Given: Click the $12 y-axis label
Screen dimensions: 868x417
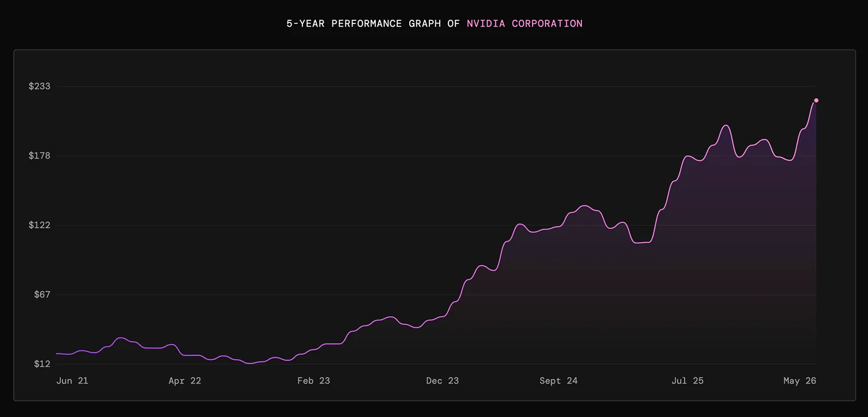Looking at the screenshot, I should [x=42, y=364].
